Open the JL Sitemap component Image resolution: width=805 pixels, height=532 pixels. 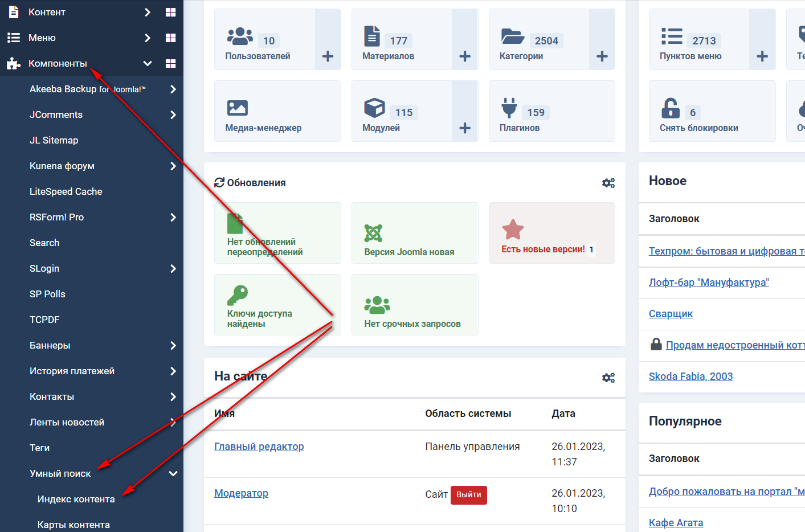pyautogui.click(x=54, y=140)
